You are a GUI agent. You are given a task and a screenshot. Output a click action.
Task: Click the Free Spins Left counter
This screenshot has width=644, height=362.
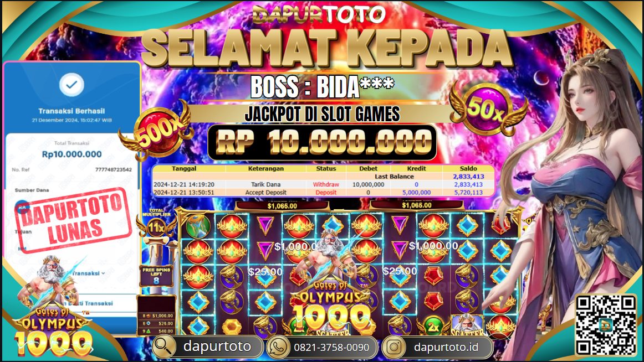click(x=156, y=276)
